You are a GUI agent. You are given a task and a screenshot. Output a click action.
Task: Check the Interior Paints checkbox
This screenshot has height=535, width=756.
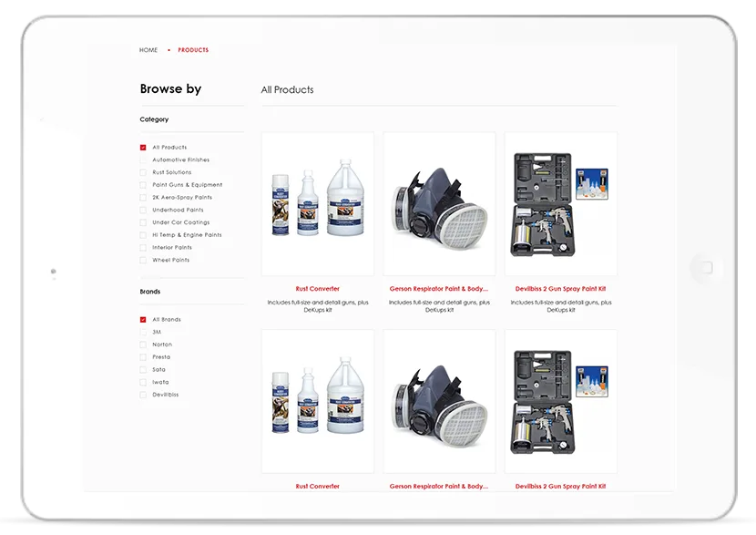pos(143,248)
